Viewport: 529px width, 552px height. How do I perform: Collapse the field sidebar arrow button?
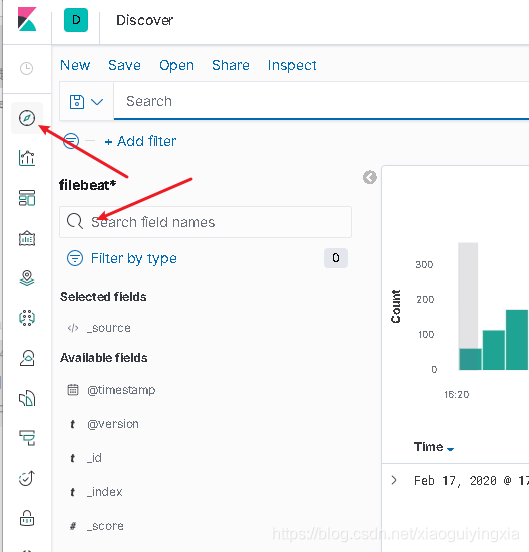click(x=370, y=177)
